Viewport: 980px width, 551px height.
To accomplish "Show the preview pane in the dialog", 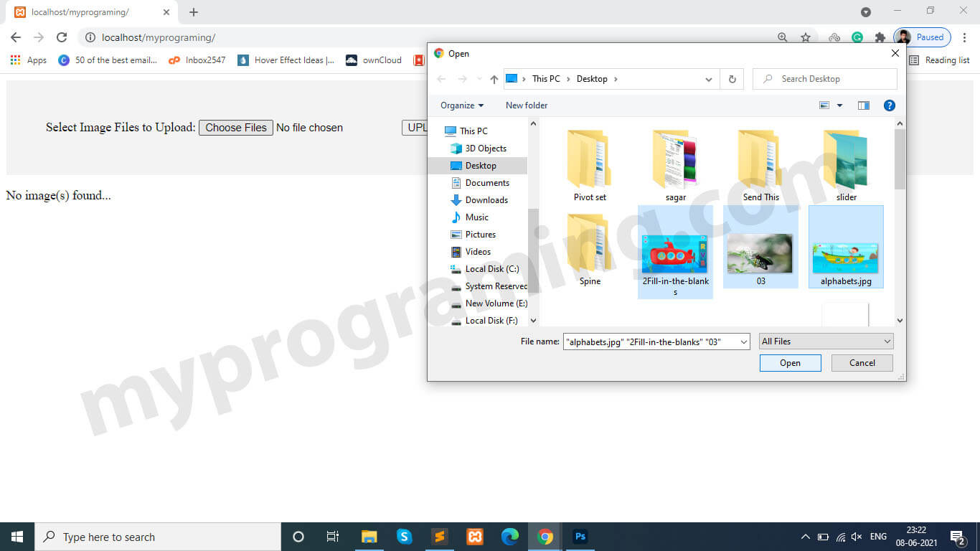I will pyautogui.click(x=863, y=105).
